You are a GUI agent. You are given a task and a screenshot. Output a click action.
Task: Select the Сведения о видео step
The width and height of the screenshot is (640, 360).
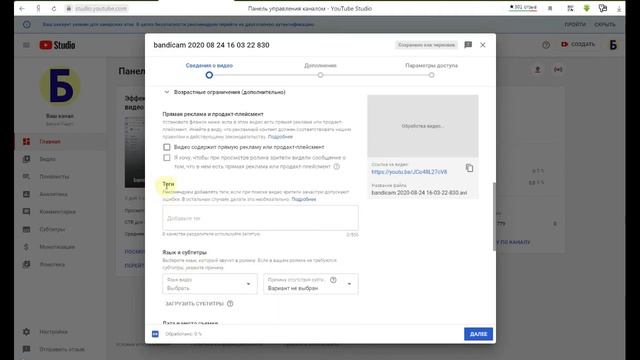[x=209, y=70]
